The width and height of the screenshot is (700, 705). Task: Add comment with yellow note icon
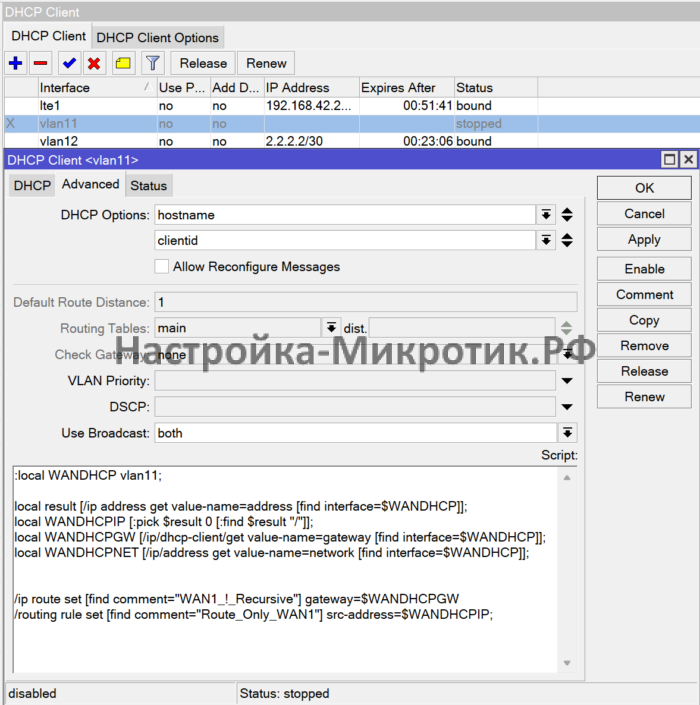[123, 63]
